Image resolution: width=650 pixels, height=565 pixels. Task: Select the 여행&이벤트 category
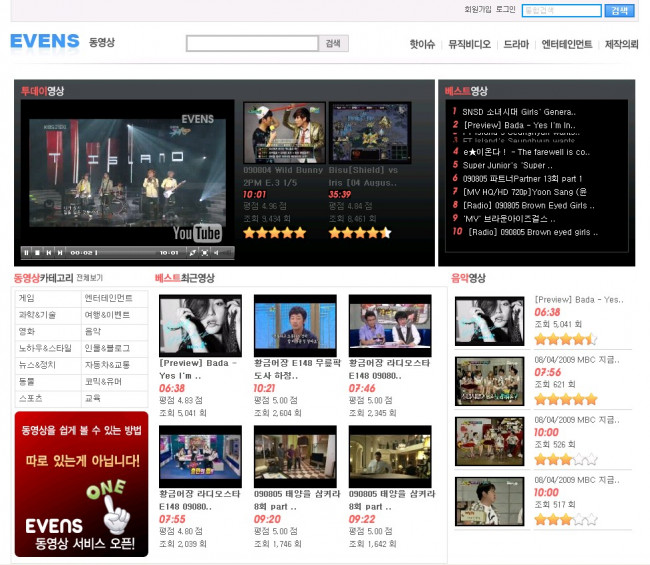[107, 315]
